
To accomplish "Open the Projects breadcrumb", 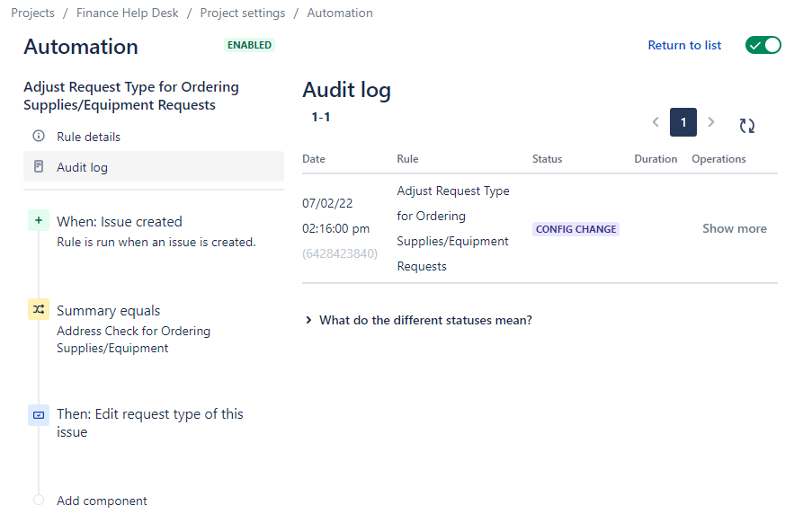I will (x=32, y=13).
